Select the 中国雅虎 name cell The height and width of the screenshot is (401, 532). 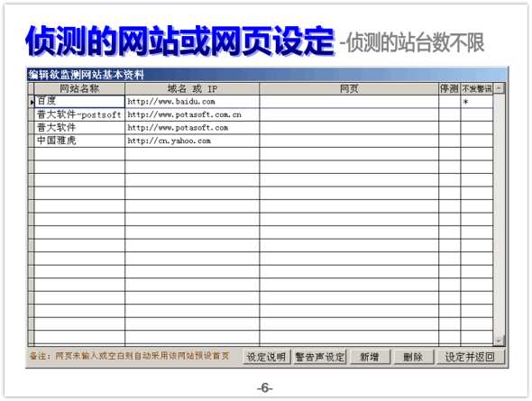click(79, 141)
